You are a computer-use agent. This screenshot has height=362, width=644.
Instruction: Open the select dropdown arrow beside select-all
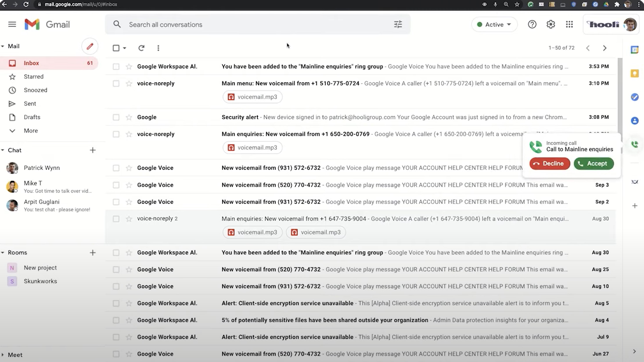(x=124, y=48)
